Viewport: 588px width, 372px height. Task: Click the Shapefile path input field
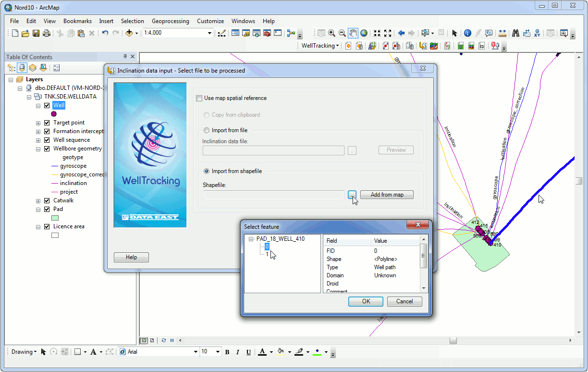[274, 195]
